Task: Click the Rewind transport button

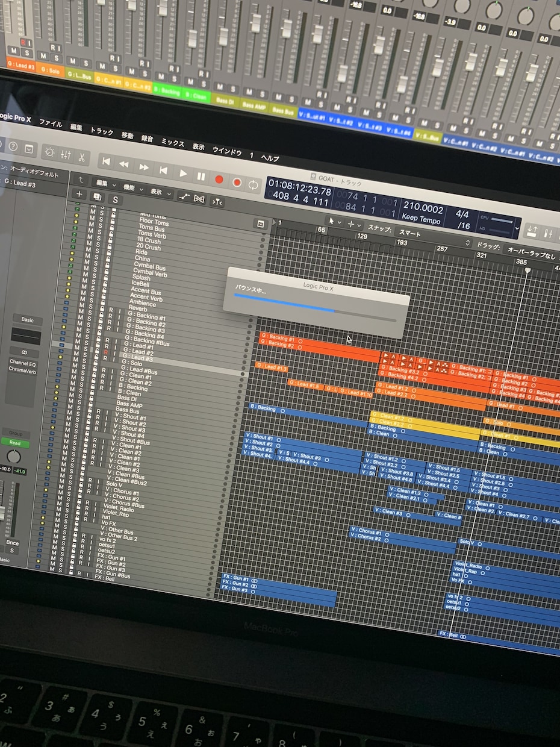Action: coord(124,164)
